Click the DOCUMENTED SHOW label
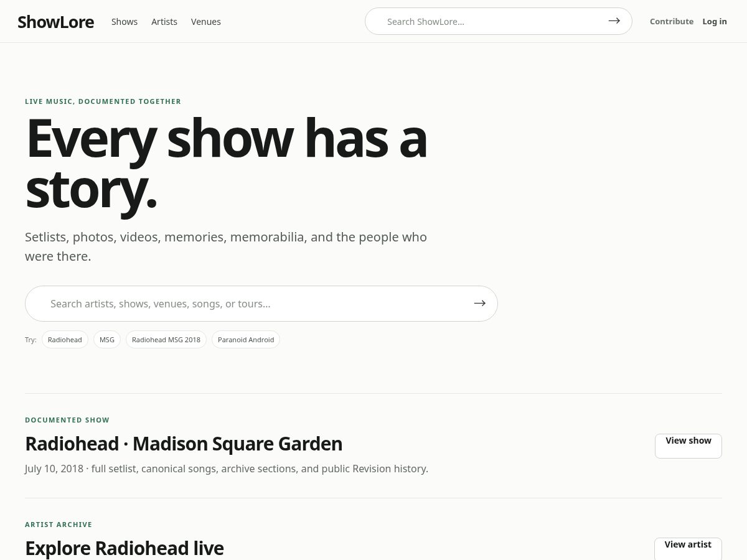The height and width of the screenshot is (560, 747). (x=67, y=420)
